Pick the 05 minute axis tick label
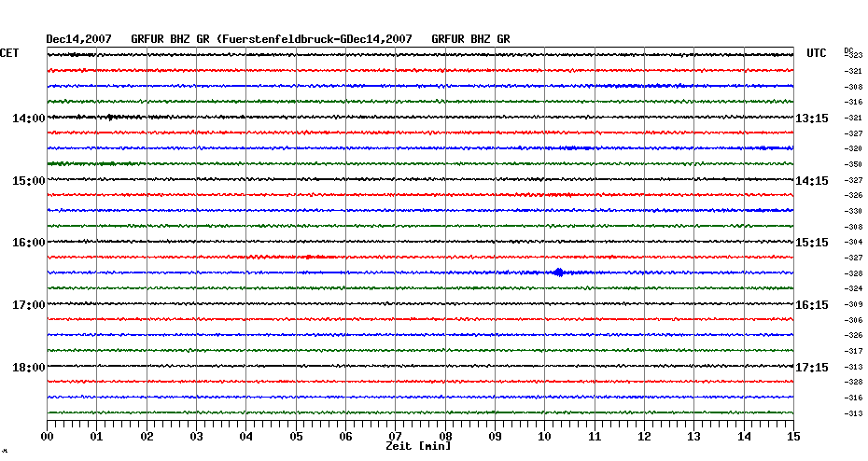This screenshot has width=868, height=461. point(296,437)
